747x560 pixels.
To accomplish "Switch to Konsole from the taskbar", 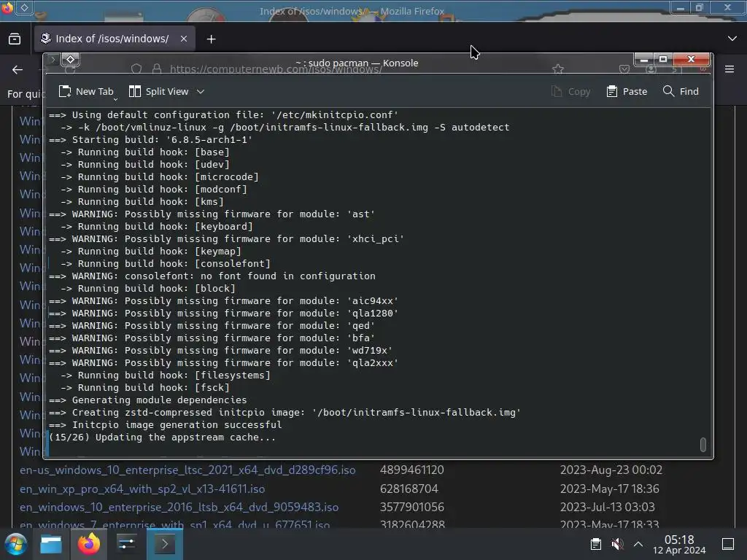I will point(164,544).
